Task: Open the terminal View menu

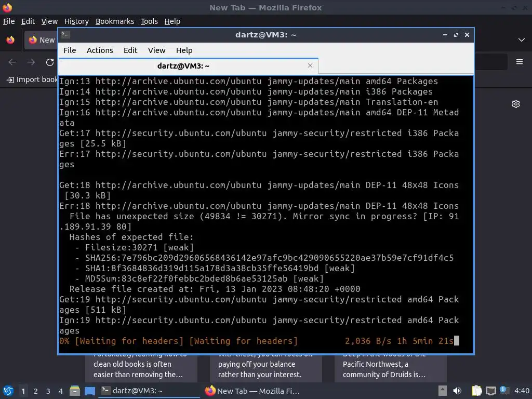Action: pos(156,50)
